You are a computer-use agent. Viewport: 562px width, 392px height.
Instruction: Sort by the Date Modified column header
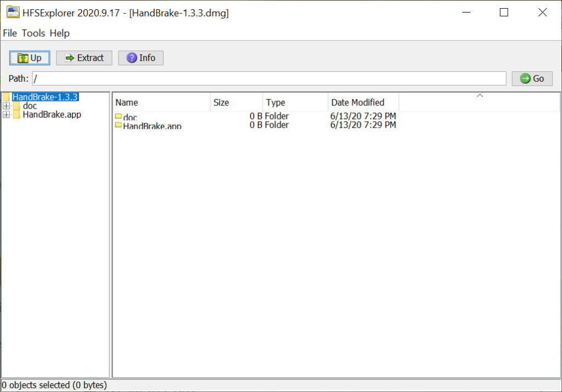tap(363, 103)
